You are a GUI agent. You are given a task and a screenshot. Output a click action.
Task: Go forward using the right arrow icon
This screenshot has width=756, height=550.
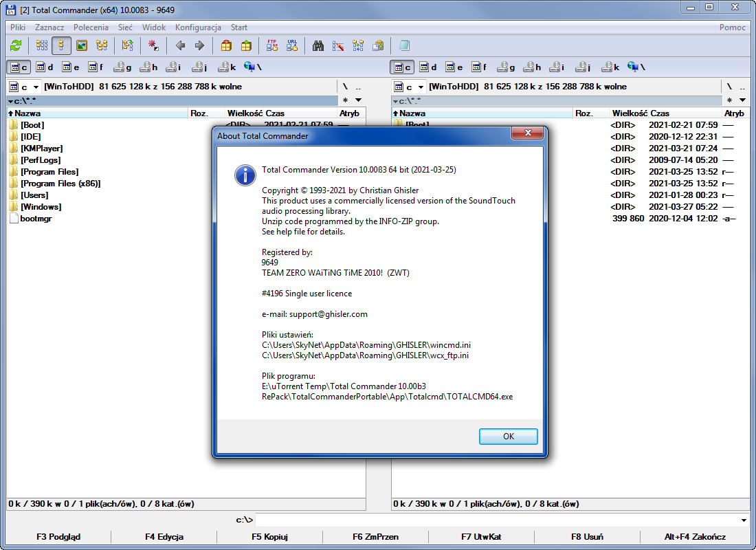coord(199,46)
